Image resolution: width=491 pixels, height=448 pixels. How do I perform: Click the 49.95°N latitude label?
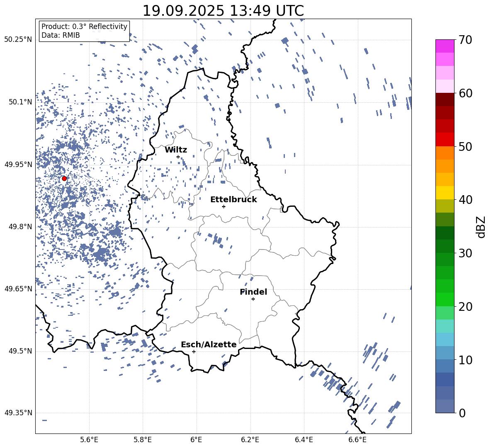[x=18, y=165]
